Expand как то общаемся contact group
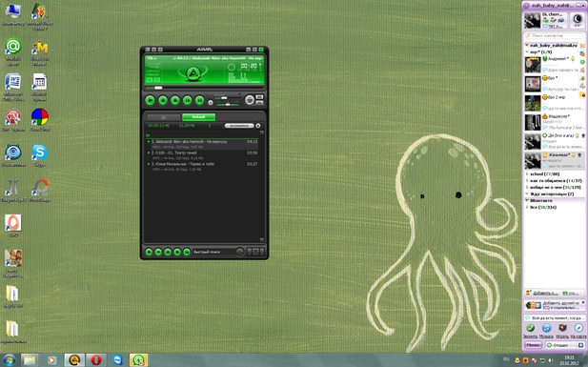 click(527, 180)
